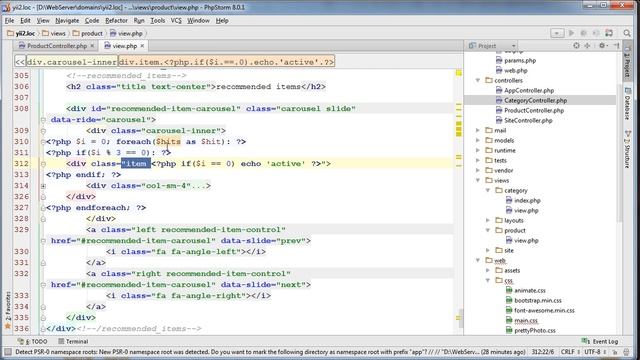Image resolution: width=640 pixels, height=360 pixels.
Task: Close the ProductController.php tab
Action: 92,46
